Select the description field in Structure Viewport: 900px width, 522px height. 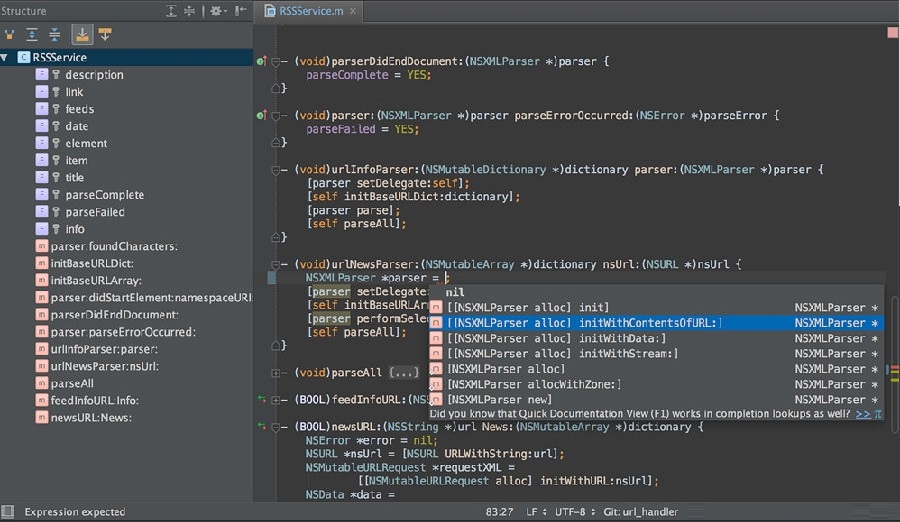tap(94, 75)
